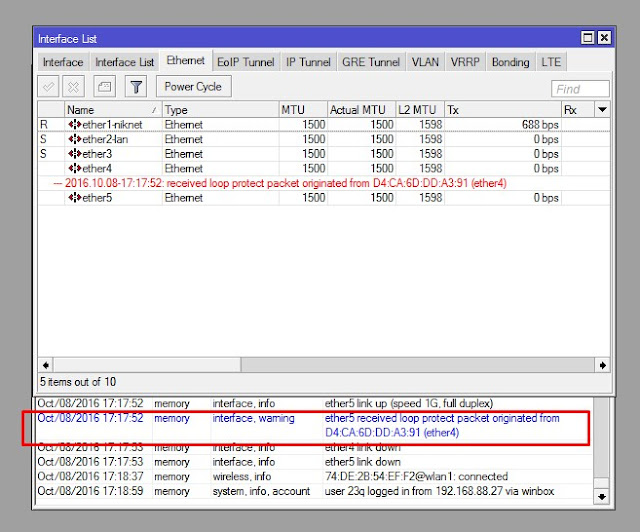
Task: Select the ether2-lan interface icon
Action: click(x=75, y=139)
